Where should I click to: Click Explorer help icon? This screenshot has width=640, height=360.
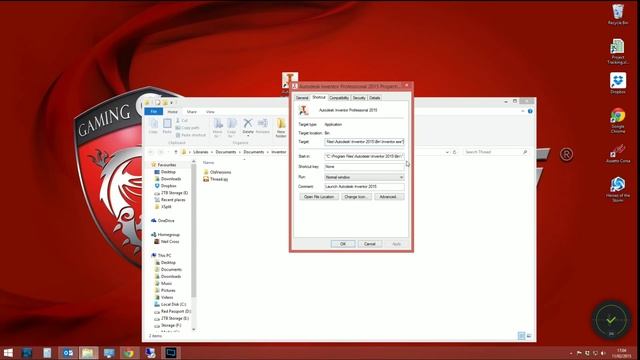coord(530,111)
